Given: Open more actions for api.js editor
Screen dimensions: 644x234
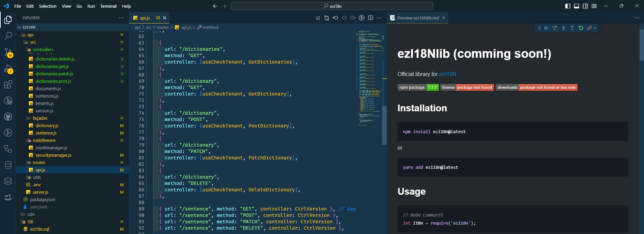Looking at the screenshot, I should click(379, 18).
